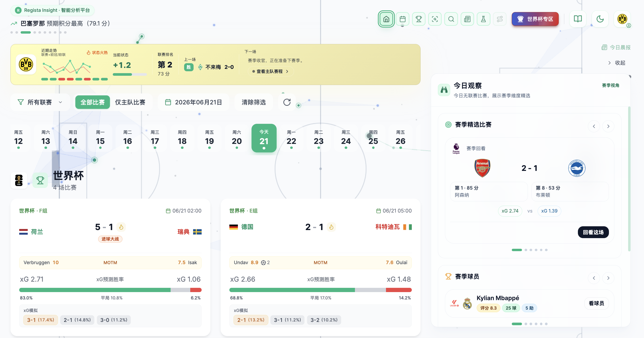Switch to 仅主队比赛 filter
The image size is (644, 338).
[130, 102]
